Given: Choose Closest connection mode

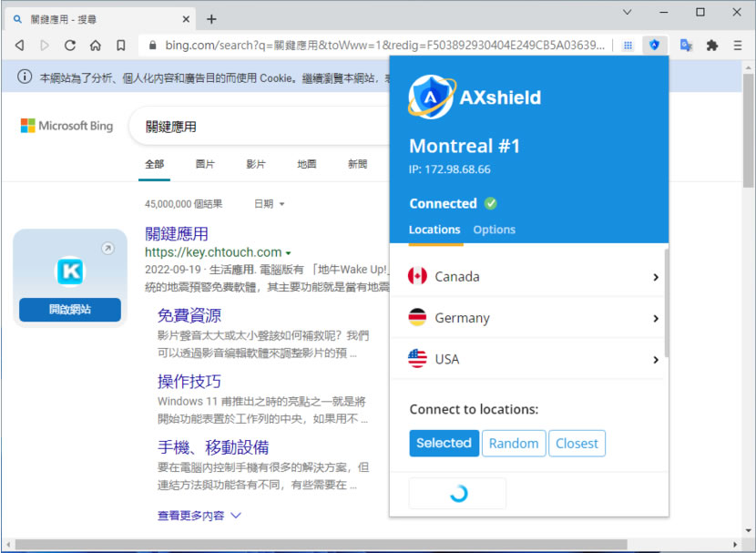Looking at the screenshot, I should (577, 443).
